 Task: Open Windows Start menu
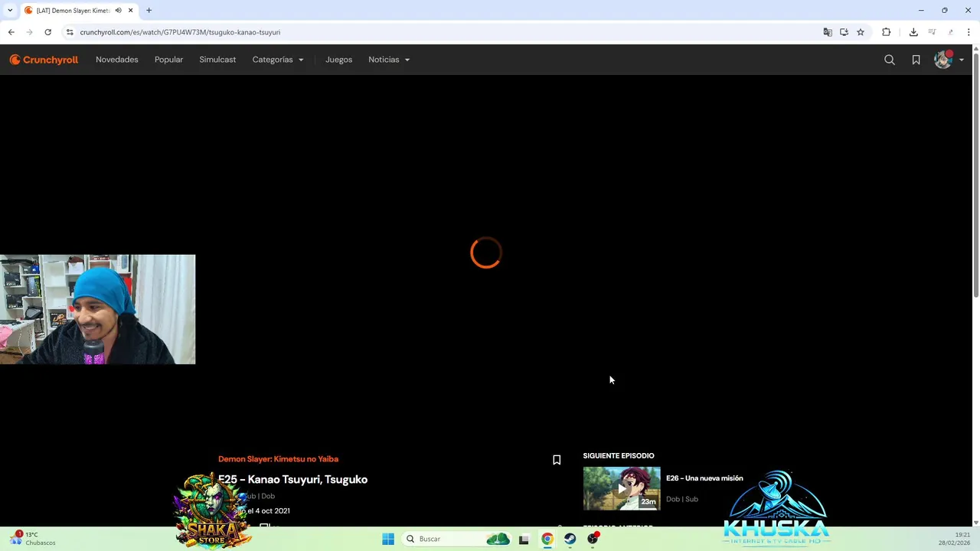pyautogui.click(x=388, y=539)
